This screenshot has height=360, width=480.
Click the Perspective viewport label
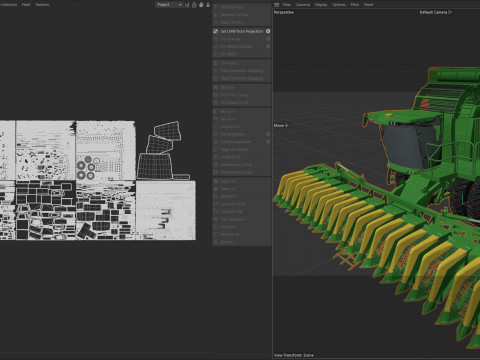(284, 12)
